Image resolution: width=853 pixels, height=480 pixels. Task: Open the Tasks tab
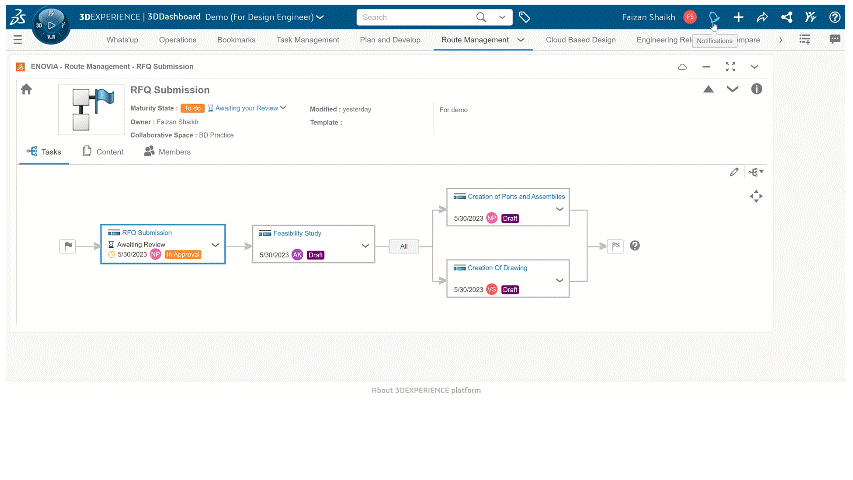pyautogui.click(x=44, y=152)
